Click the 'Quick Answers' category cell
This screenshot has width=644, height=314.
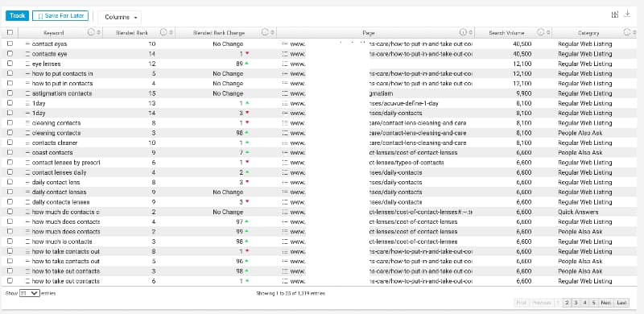578,212
